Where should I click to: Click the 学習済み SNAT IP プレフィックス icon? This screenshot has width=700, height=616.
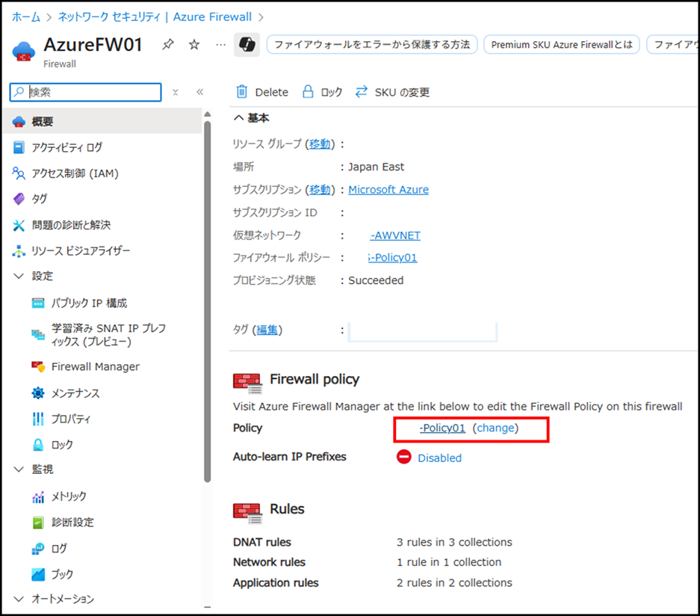coord(38,335)
